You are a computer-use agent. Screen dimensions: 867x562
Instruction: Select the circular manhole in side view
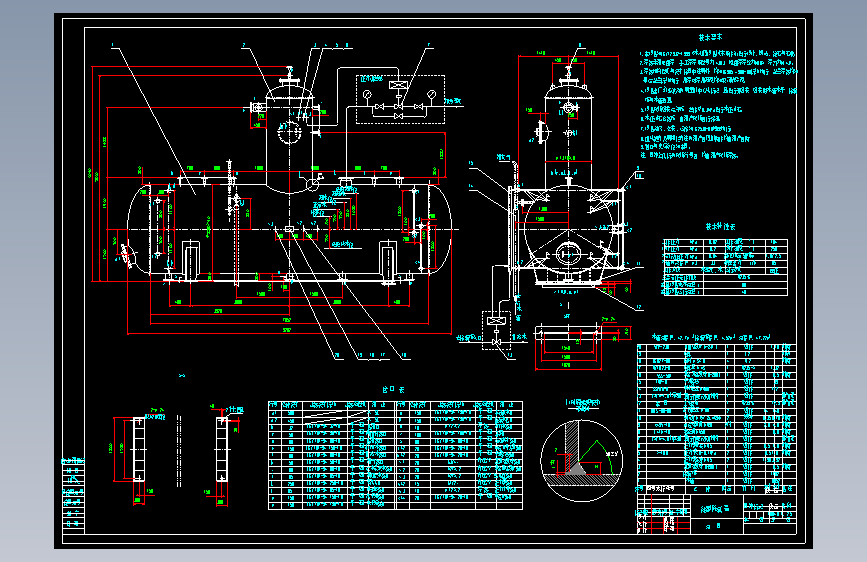pos(568,254)
